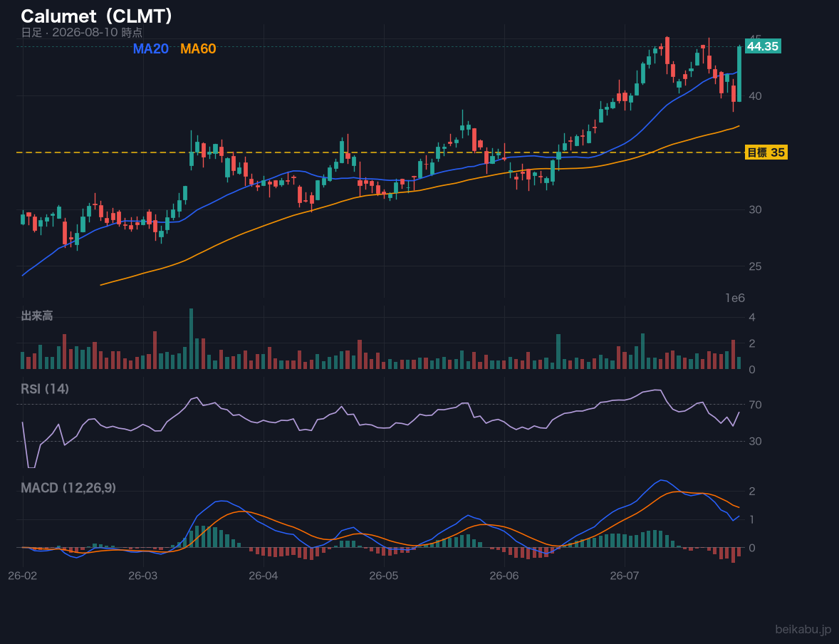The height and width of the screenshot is (644, 839).
Task: Click the MACD (12,26,9) panel label
Action: [68, 488]
